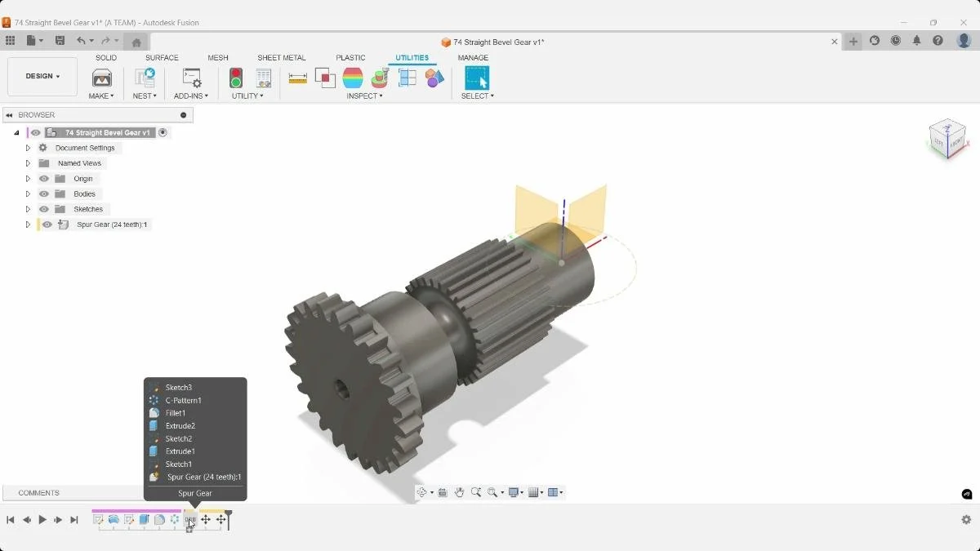Expand the Document Settings node
This screenshot has width=980, height=551.
(x=28, y=148)
